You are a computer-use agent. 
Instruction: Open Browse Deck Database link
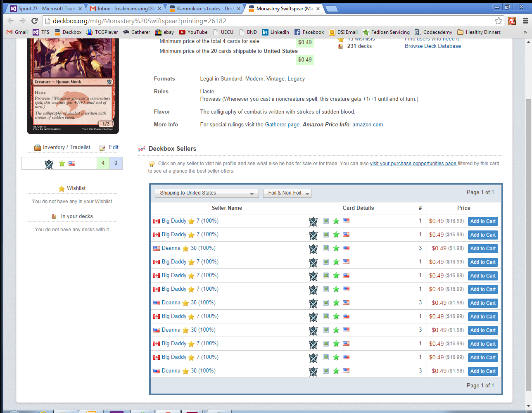[x=432, y=46]
